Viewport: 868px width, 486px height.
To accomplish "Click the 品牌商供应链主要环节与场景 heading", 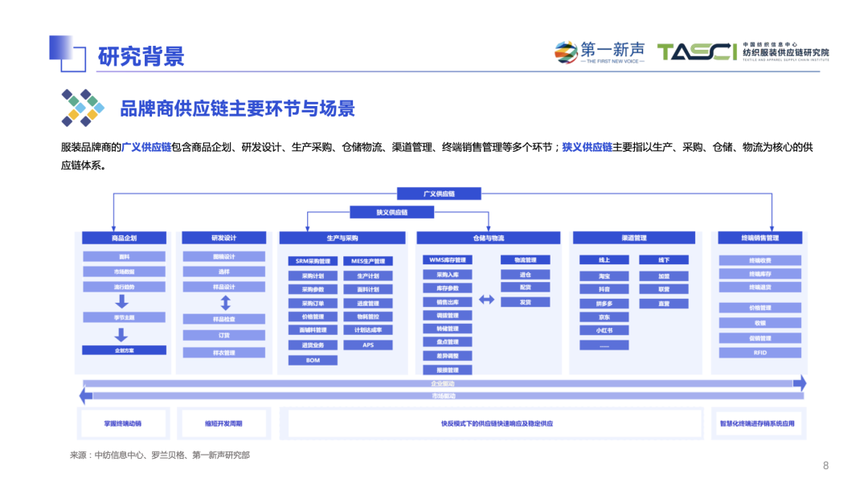I will [237, 108].
